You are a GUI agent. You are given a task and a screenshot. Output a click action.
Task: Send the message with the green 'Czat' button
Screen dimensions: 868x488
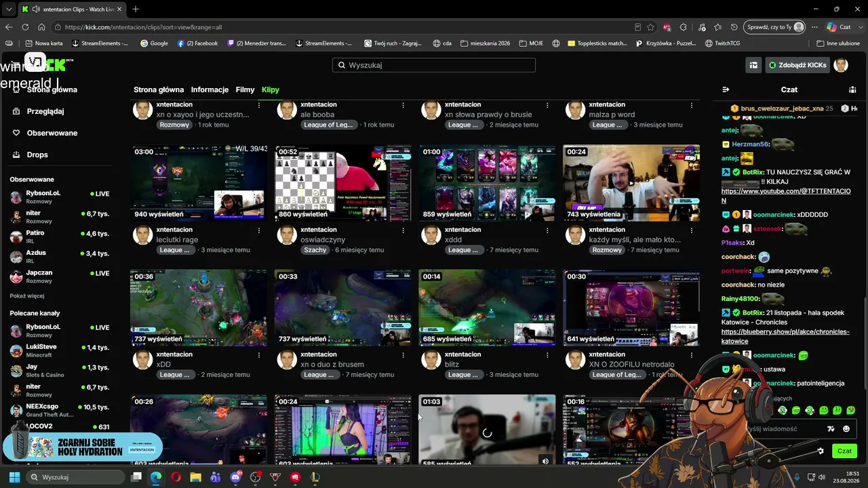[844, 451]
